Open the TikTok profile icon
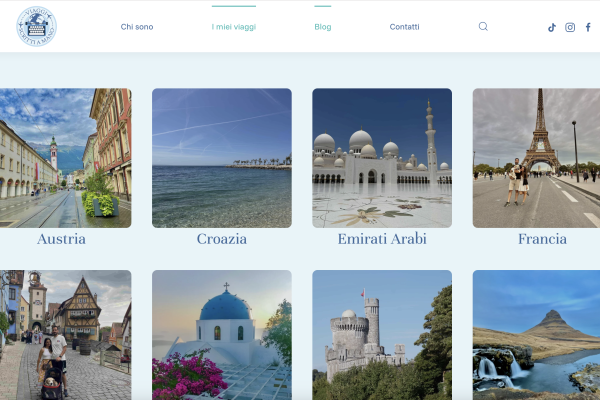This screenshot has width=600, height=400. click(551, 27)
